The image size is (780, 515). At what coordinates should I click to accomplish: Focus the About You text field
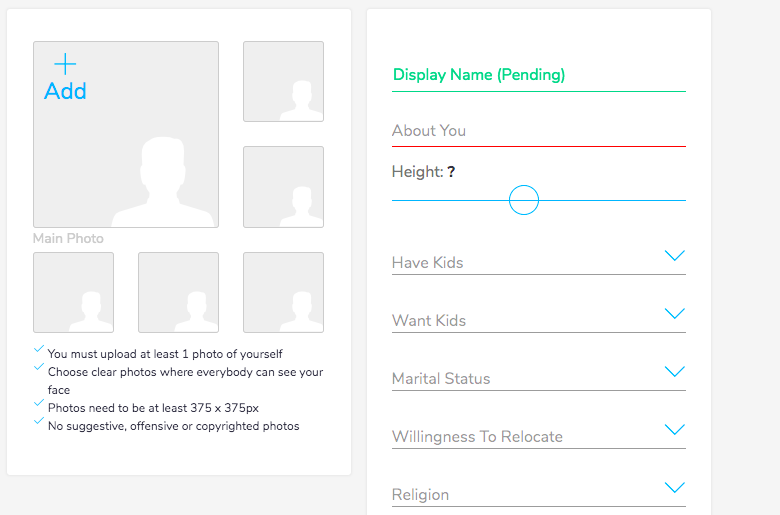click(538, 131)
